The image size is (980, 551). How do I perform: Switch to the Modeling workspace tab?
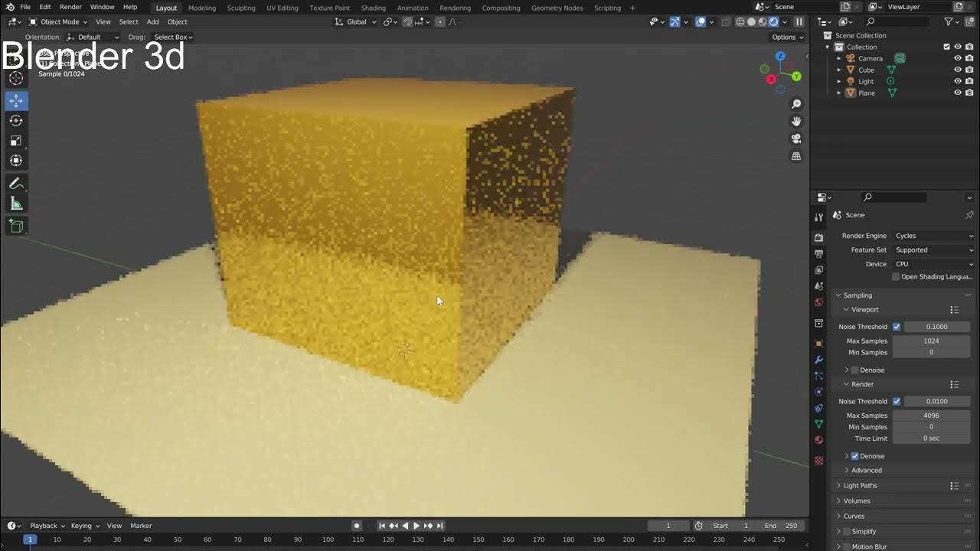tap(202, 8)
